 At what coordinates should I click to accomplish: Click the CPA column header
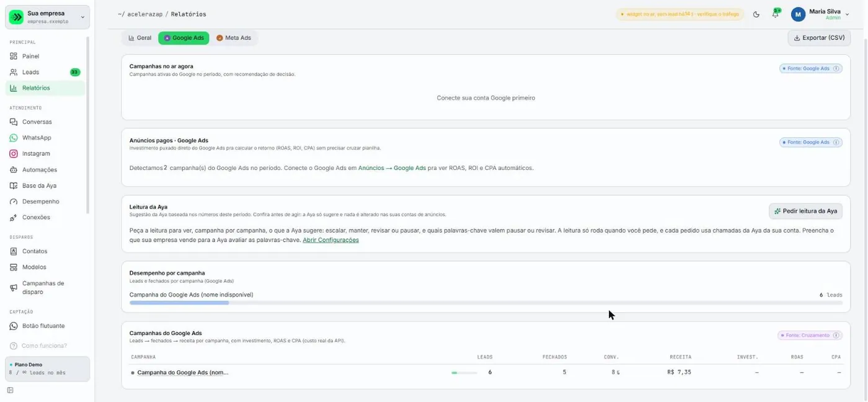pyautogui.click(x=836, y=357)
